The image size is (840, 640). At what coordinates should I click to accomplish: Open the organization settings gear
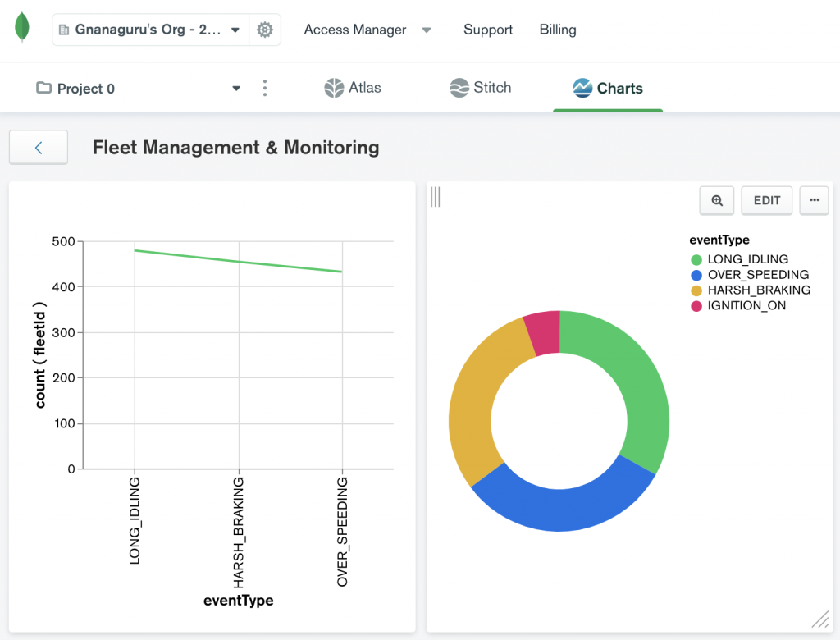(265, 29)
